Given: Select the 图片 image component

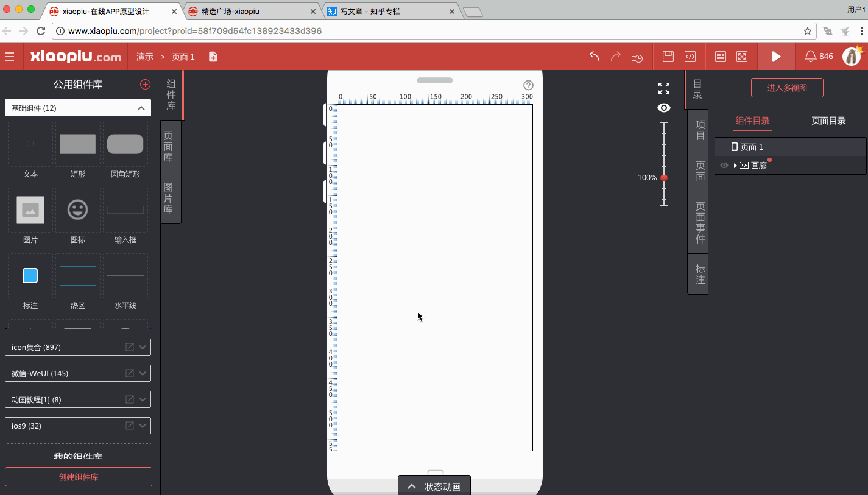Looking at the screenshot, I should [30, 216].
